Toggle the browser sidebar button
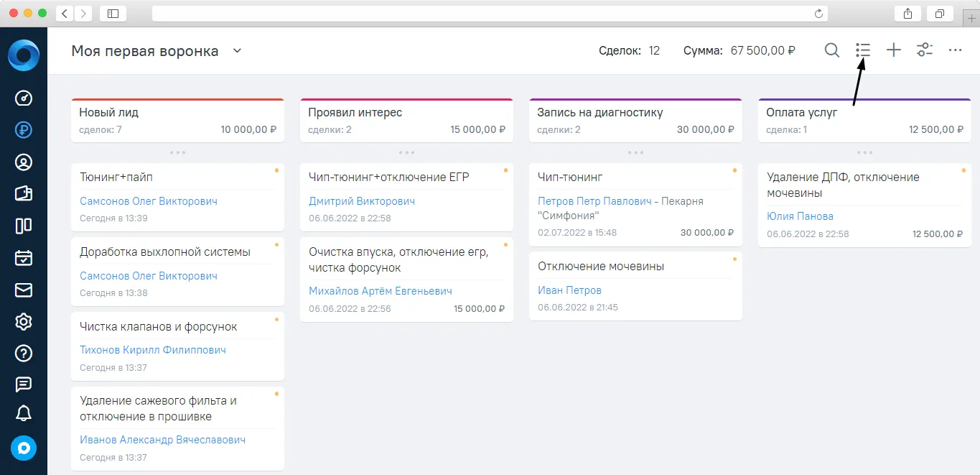This screenshot has width=980, height=475. pyautogui.click(x=113, y=14)
